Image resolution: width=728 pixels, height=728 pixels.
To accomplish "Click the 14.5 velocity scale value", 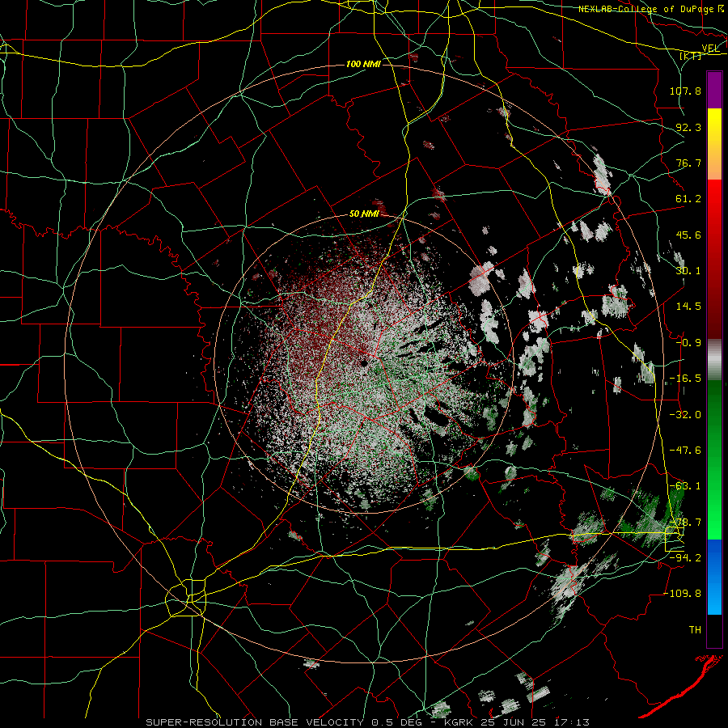I will 688,307.
